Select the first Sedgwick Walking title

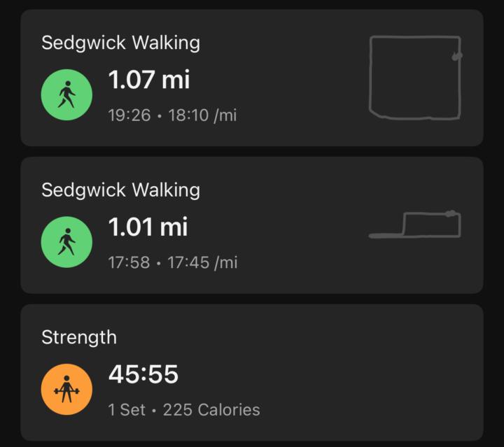tap(120, 43)
